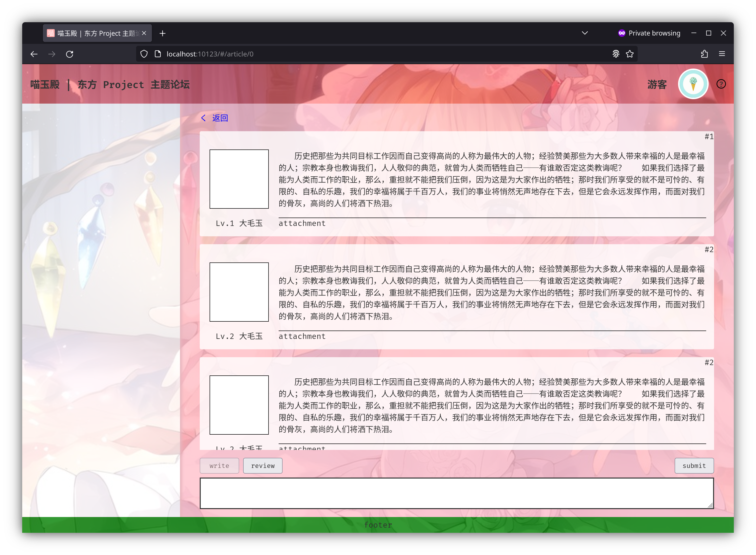Open the ice cream user avatar
Image resolution: width=756 pixels, height=555 pixels.
point(693,84)
